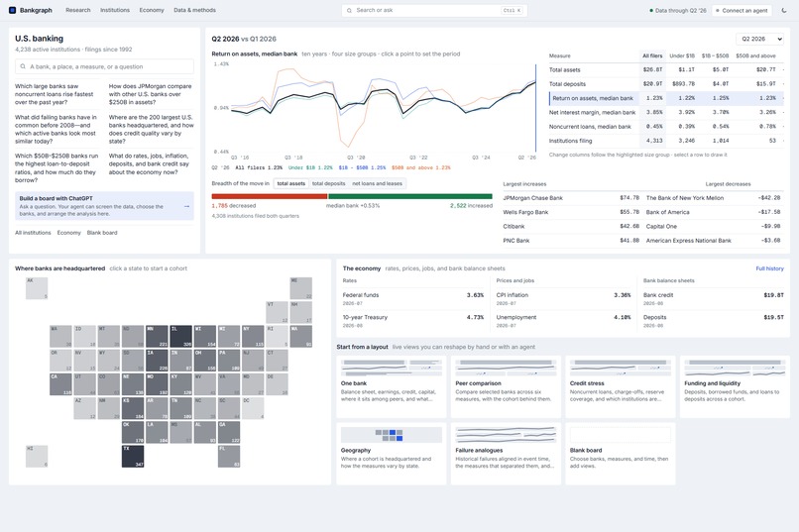Open the Data & methods menu
The image size is (799, 532).
click(194, 10)
